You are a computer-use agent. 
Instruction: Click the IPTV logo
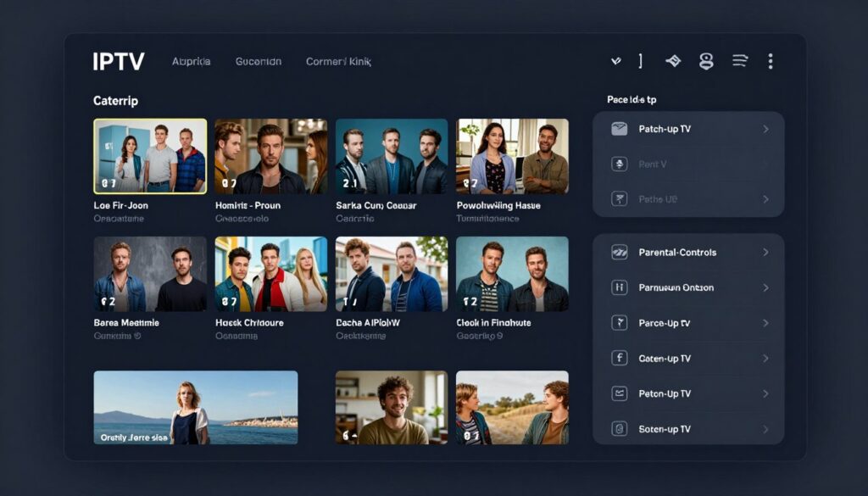click(x=119, y=61)
